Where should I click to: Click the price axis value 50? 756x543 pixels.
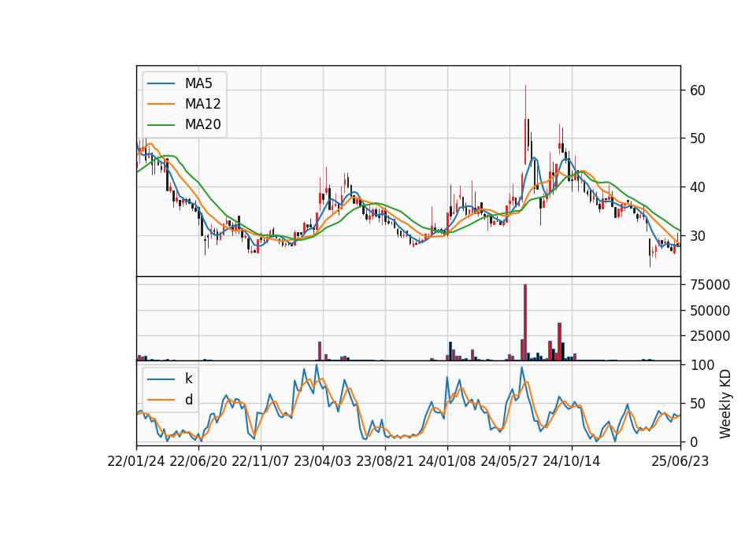click(x=697, y=139)
